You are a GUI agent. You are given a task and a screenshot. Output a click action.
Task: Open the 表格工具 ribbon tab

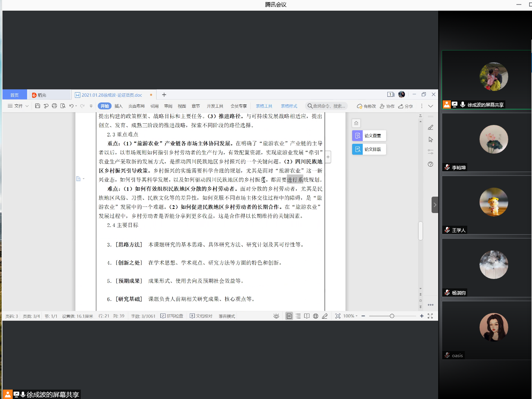click(x=264, y=106)
